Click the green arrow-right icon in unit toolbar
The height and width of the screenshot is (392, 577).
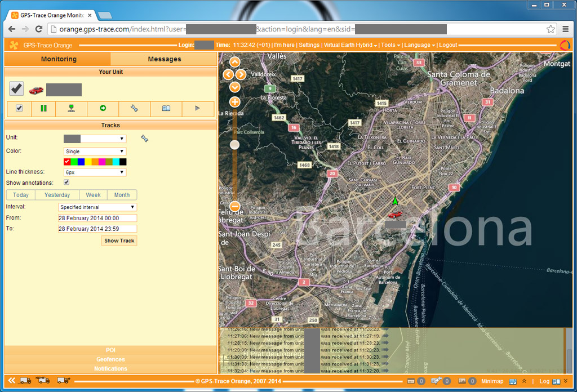[103, 108]
